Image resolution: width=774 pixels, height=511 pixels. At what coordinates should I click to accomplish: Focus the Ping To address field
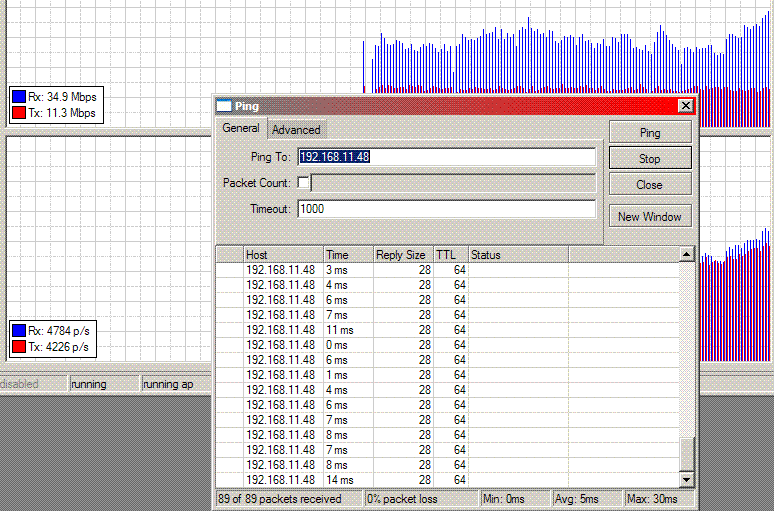click(446, 157)
